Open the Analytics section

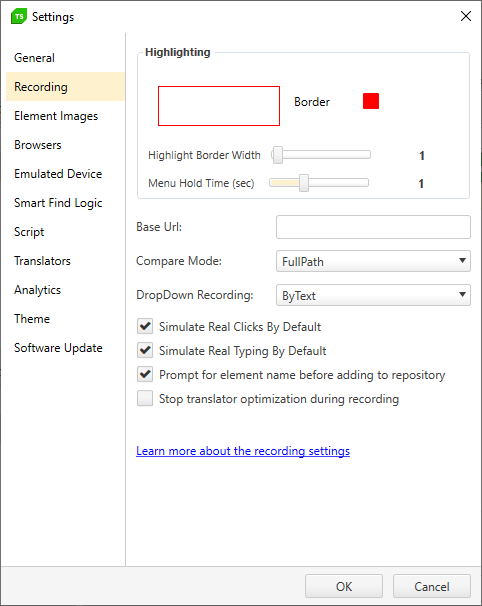65,289
